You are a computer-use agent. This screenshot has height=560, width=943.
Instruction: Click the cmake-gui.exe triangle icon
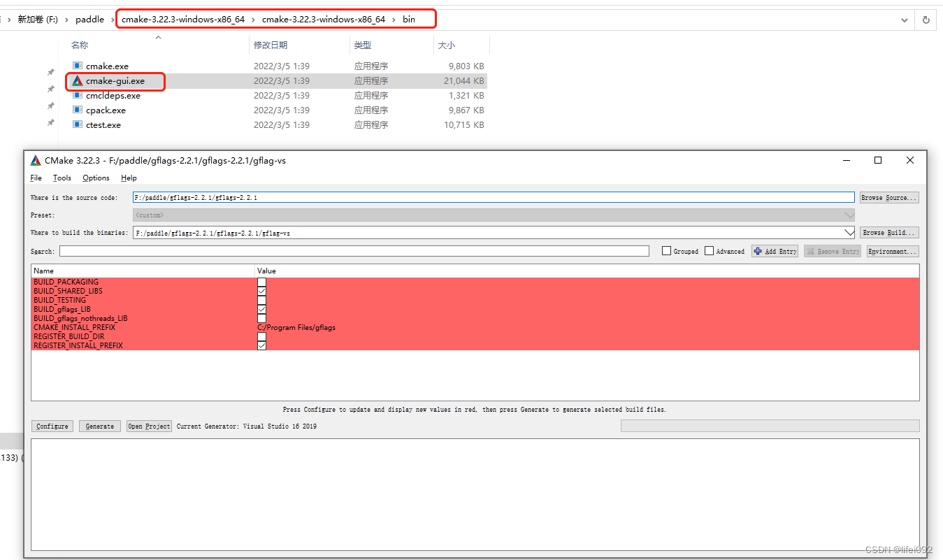click(x=78, y=80)
